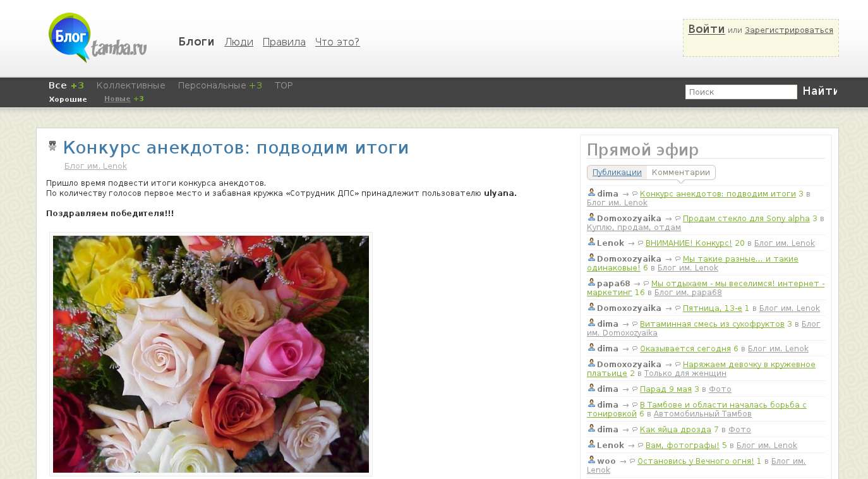Go to the Люди page
Screen dimensions: 868x479
239,42
